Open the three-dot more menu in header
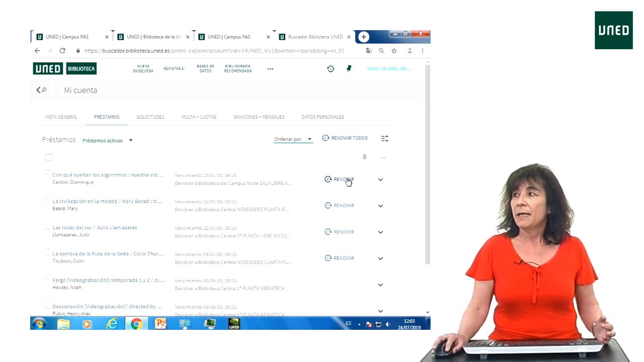The height and width of the screenshot is (362, 644). (x=270, y=69)
